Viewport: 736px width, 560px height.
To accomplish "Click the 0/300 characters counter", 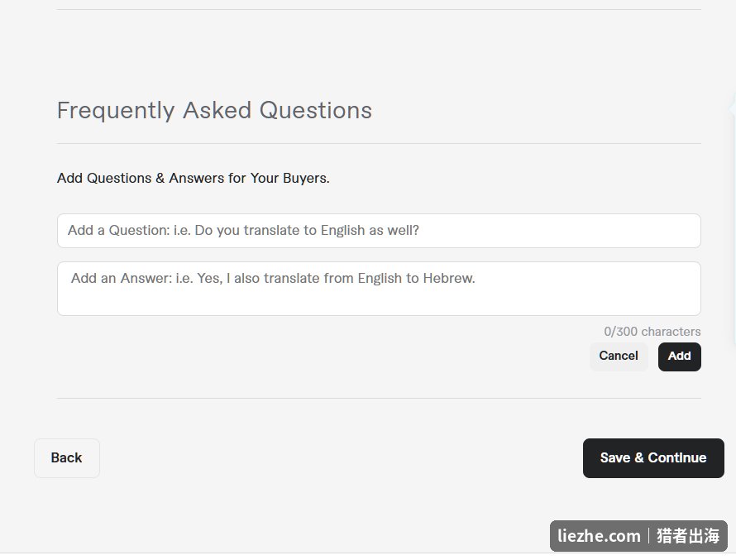I will point(652,332).
